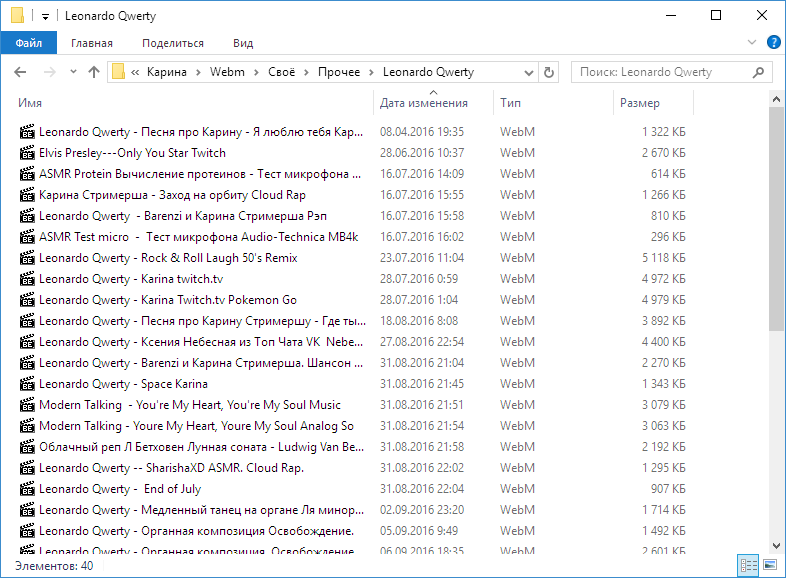Click date cell 23.07.2016 11:04

[422, 258]
